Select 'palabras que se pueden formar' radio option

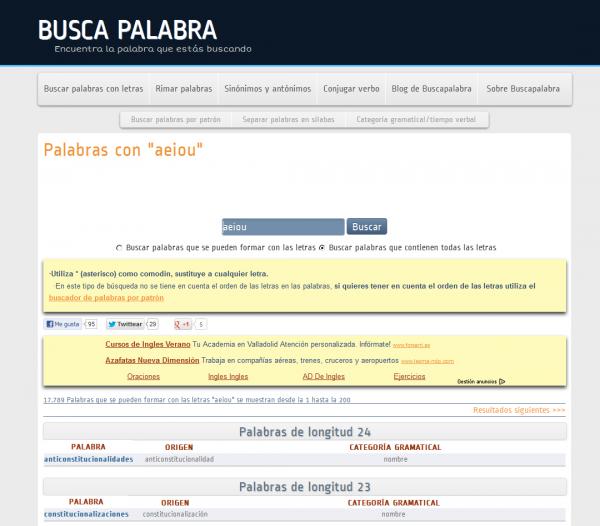119,247
